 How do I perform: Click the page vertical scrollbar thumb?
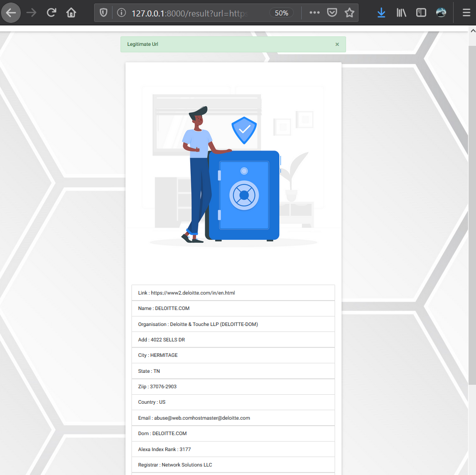click(472, 215)
